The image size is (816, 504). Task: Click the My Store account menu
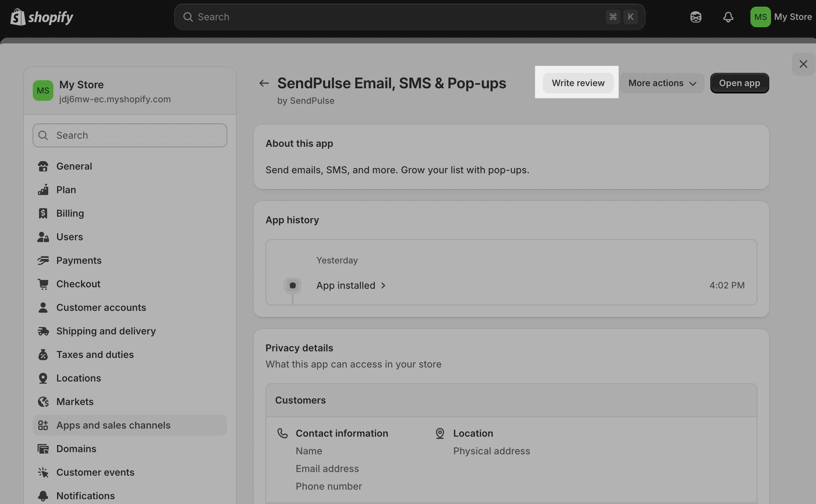click(x=781, y=17)
